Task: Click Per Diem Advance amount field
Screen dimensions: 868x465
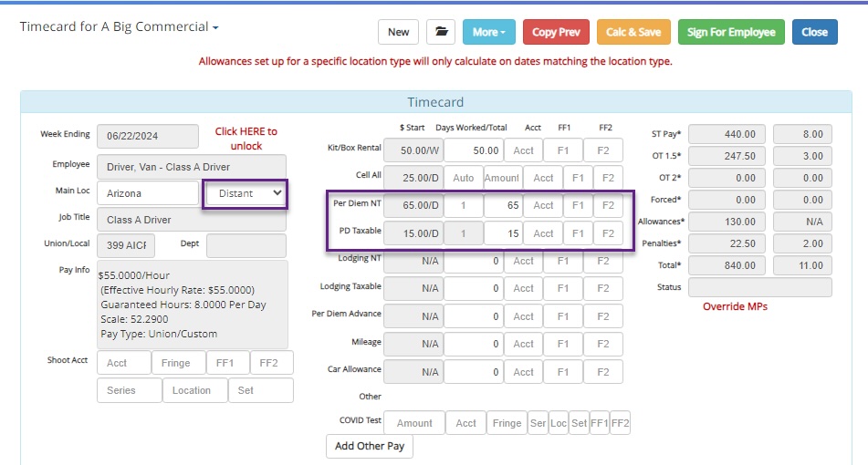Action: (x=474, y=316)
